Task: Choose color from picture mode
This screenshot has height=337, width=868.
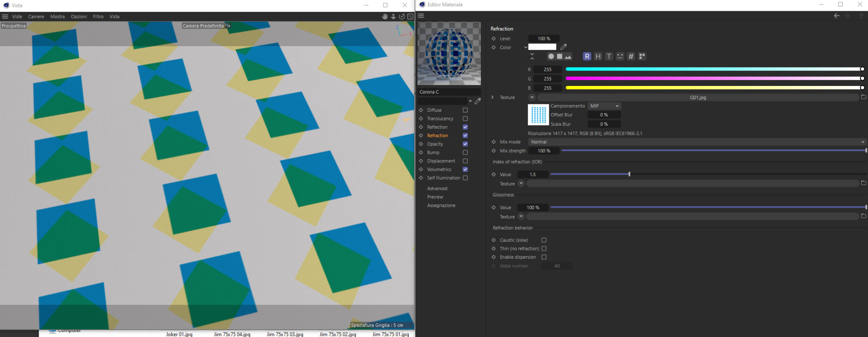Action: (x=568, y=57)
